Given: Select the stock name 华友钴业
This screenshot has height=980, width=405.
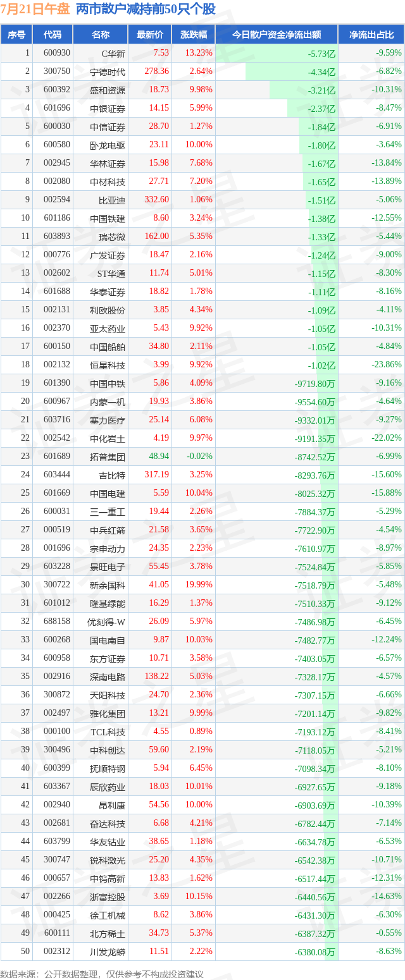Looking at the screenshot, I should 108,842.
